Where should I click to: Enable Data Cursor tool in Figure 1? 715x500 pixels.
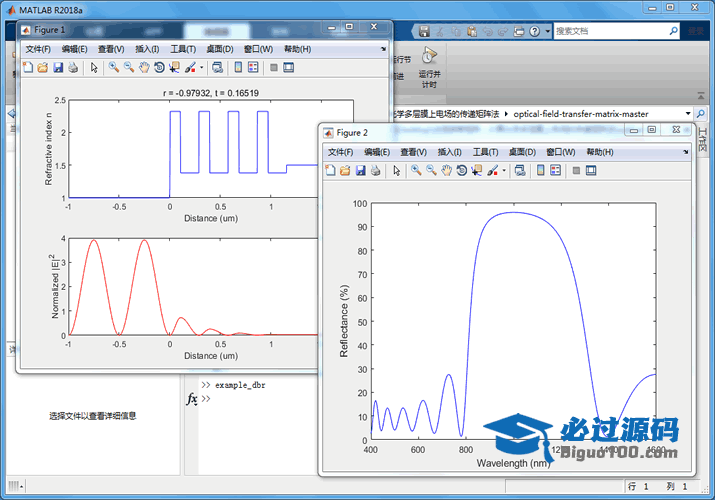point(174,67)
